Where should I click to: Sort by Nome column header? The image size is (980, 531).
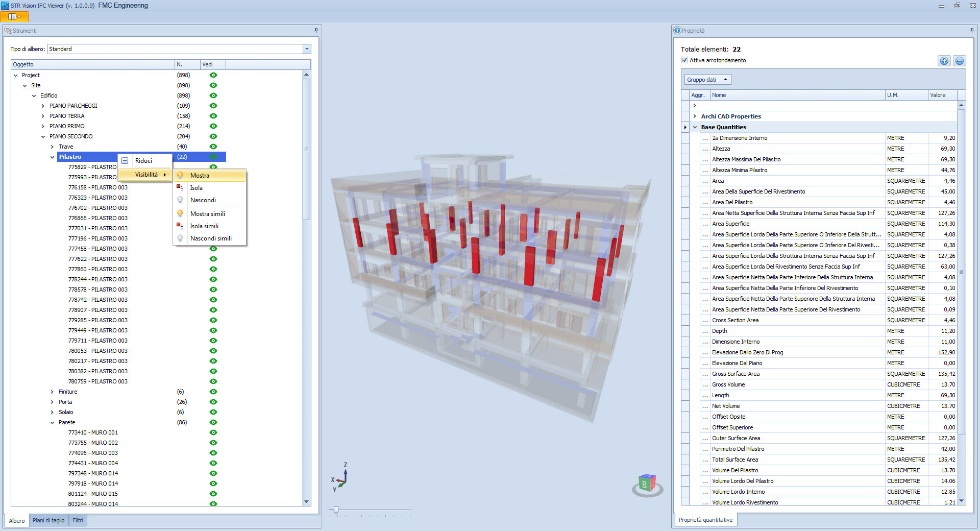tap(797, 95)
